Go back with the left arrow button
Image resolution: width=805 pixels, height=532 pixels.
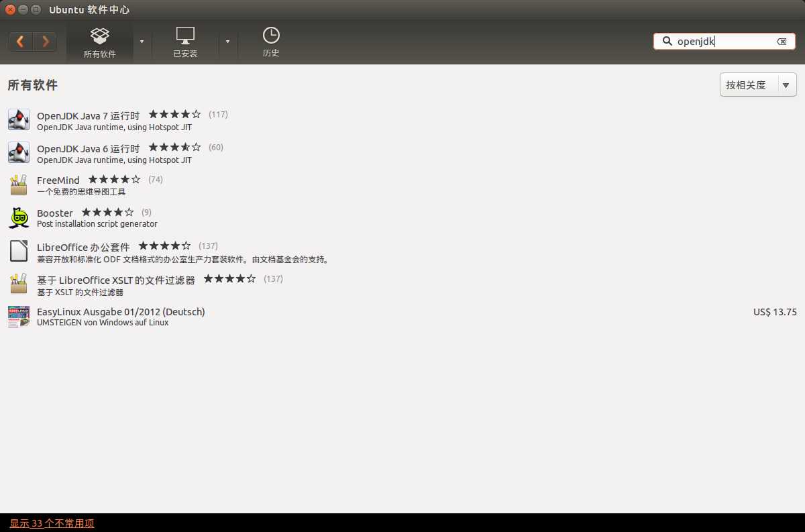[x=21, y=42]
